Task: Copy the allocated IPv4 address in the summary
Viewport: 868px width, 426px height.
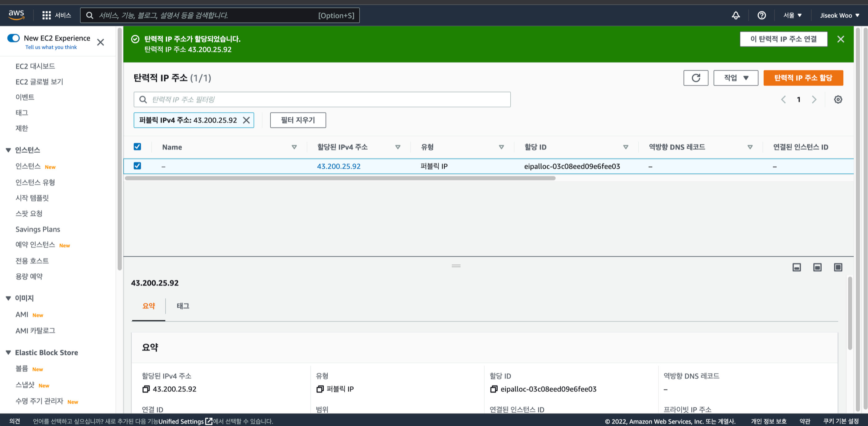Action: pos(146,389)
